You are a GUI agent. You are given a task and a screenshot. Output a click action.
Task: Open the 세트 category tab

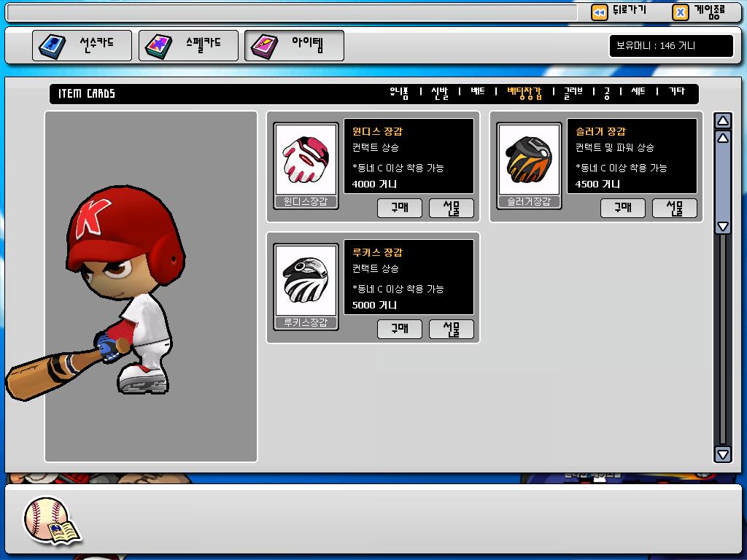click(x=638, y=93)
